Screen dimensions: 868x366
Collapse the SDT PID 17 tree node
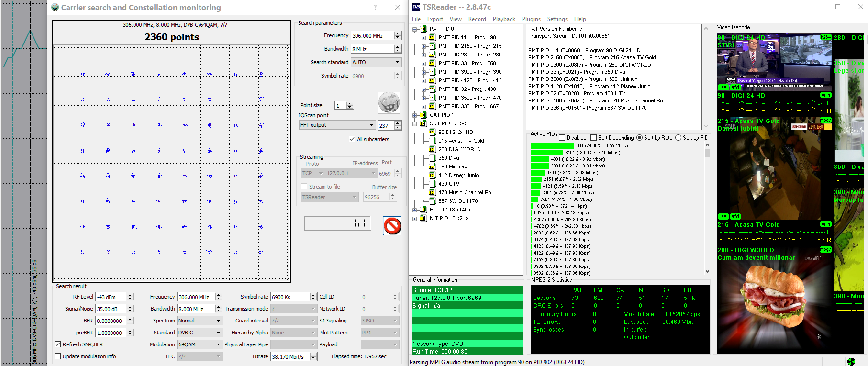coord(415,123)
